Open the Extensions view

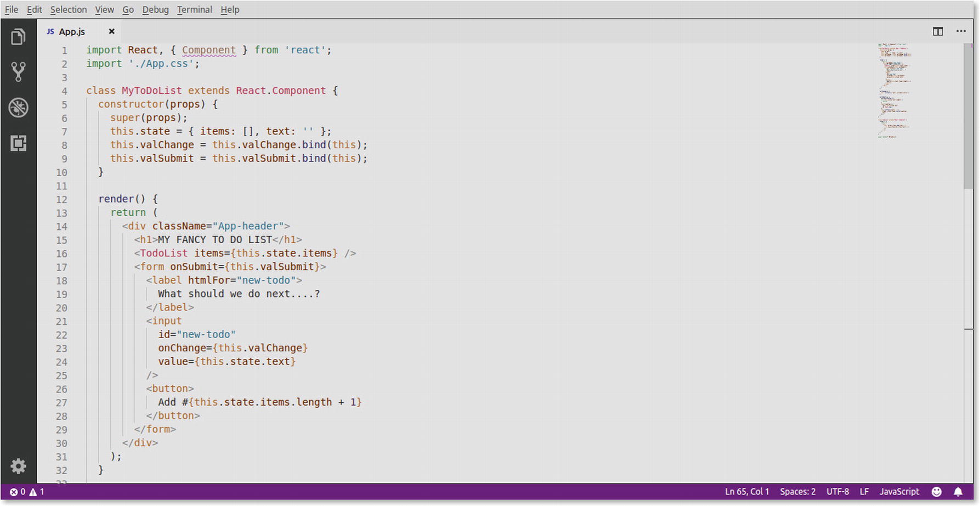pos(18,143)
